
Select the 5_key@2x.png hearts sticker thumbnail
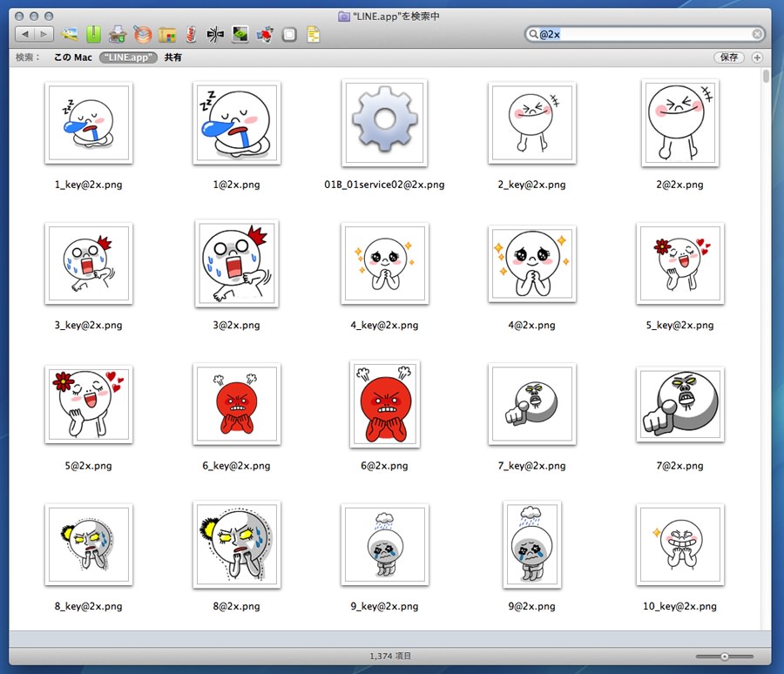[680, 264]
